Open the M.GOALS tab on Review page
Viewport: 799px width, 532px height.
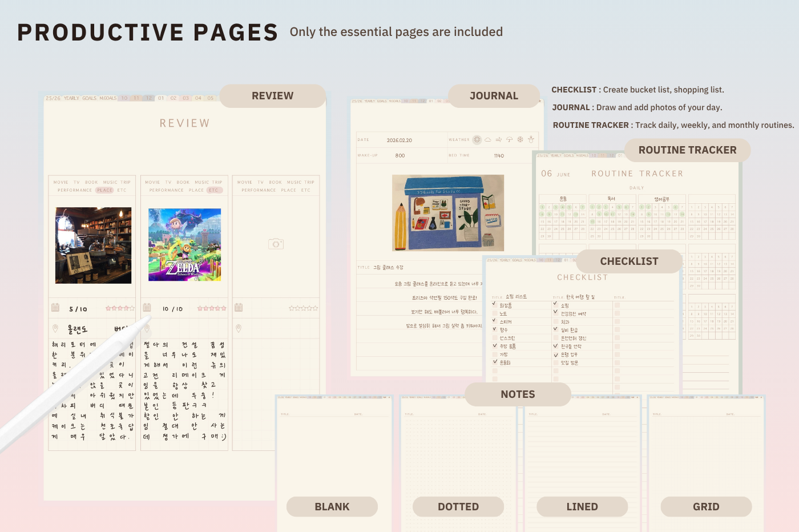point(108,98)
